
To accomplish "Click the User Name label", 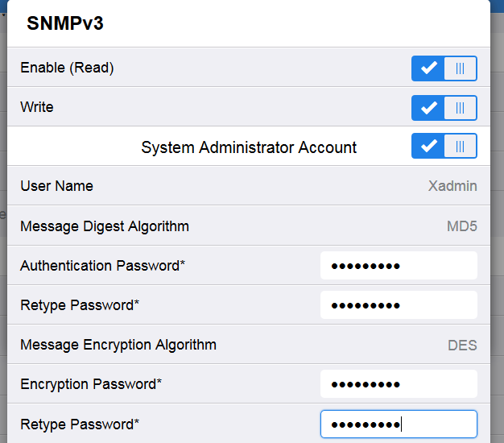I will point(56,186).
